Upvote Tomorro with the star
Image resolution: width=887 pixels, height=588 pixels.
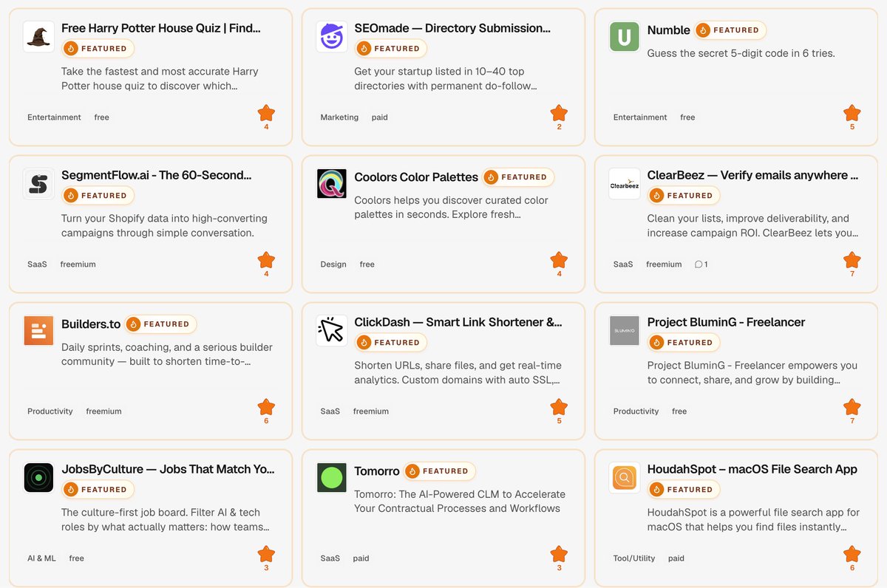559,554
